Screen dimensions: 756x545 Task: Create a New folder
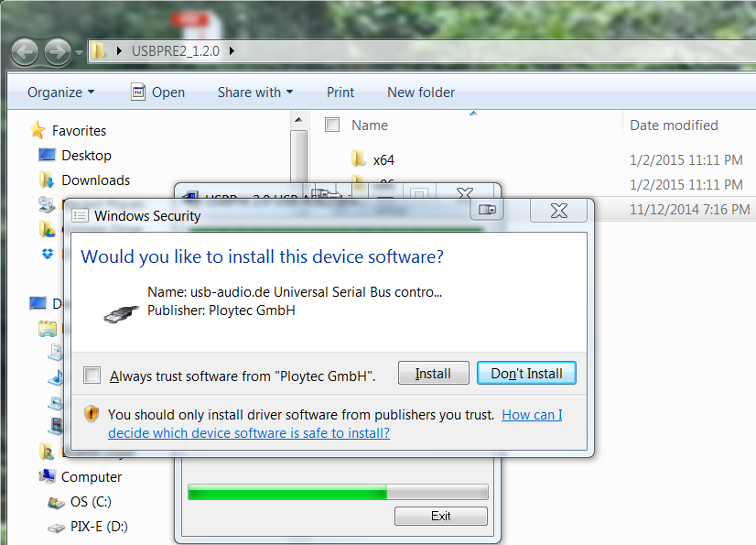(421, 93)
